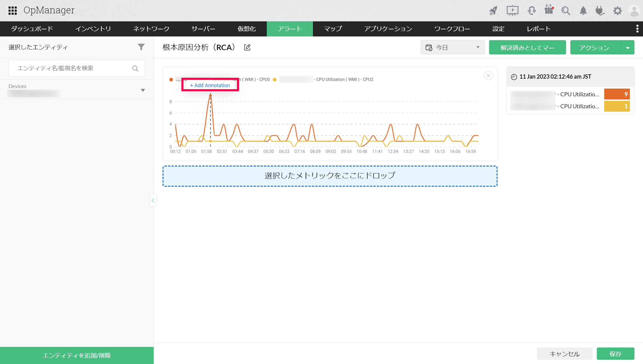Switch to the レポート tab
The height and width of the screenshot is (364, 643).
pos(538,29)
